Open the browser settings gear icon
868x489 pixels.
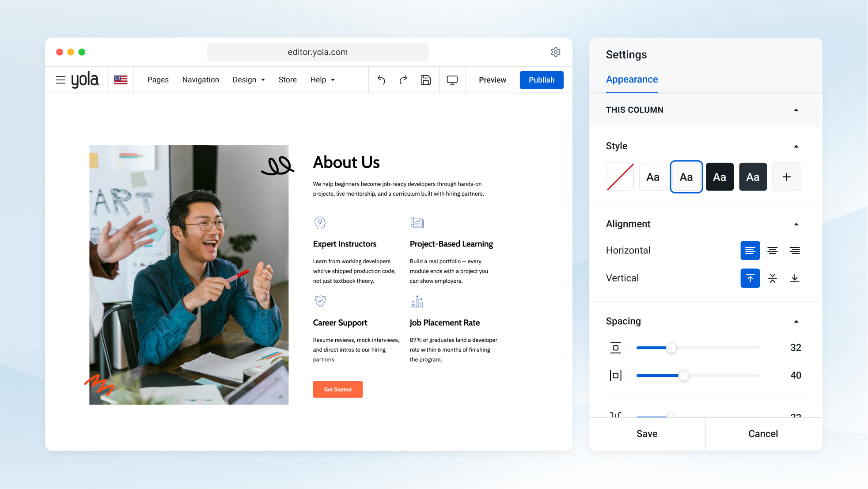tap(556, 52)
